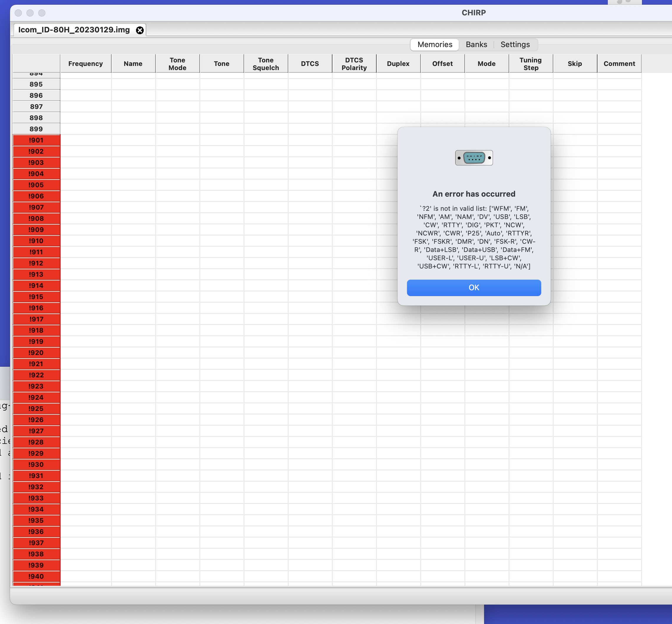
Task: Select the red row !922
Action: click(36, 375)
